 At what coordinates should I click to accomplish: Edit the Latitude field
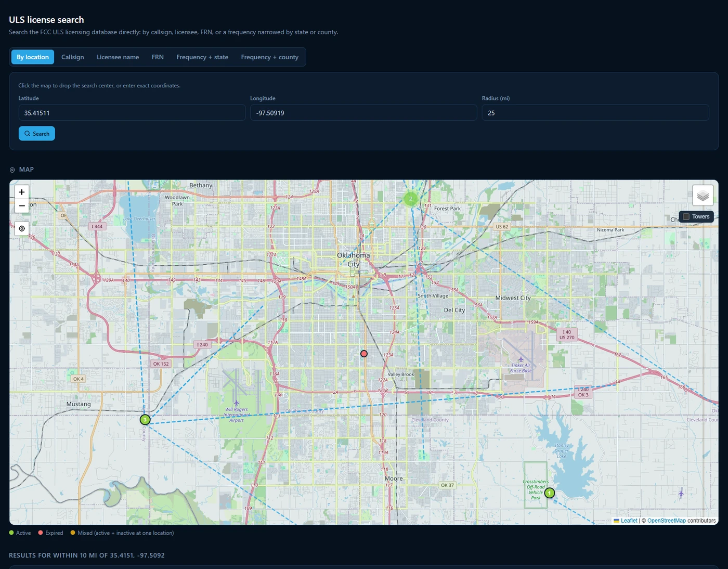pos(132,113)
